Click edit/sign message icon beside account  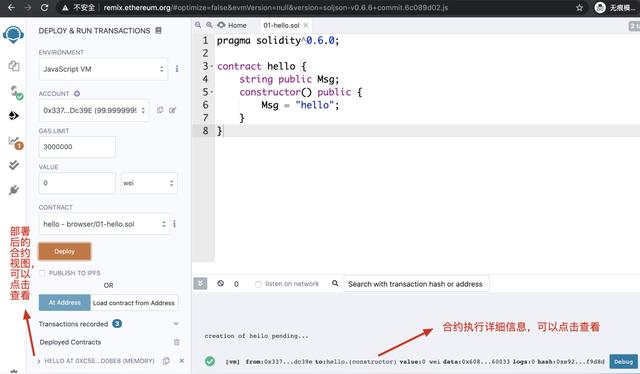[x=173, y=110]
